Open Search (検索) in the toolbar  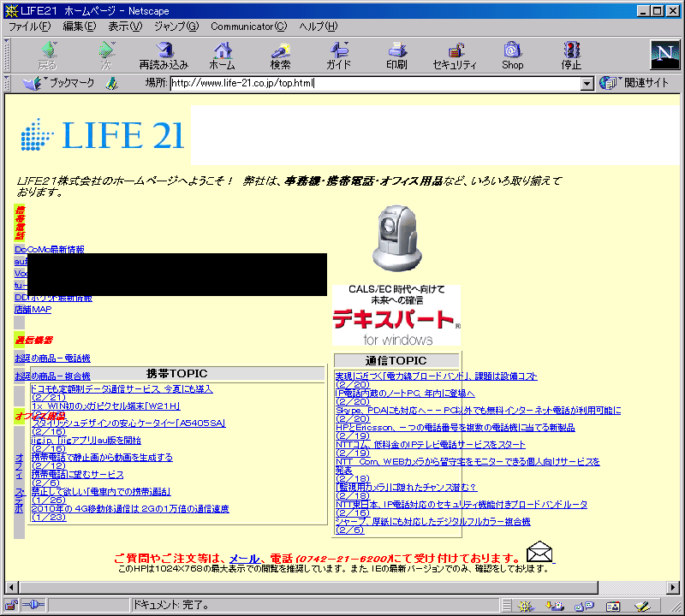(280, 56)
